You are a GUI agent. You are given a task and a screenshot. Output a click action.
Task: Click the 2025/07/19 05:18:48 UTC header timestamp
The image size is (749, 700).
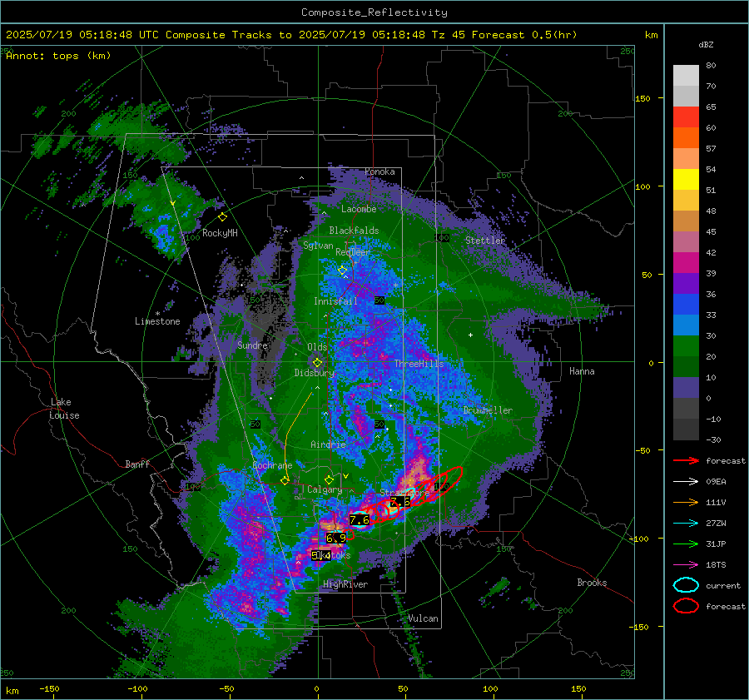point(82,35)
